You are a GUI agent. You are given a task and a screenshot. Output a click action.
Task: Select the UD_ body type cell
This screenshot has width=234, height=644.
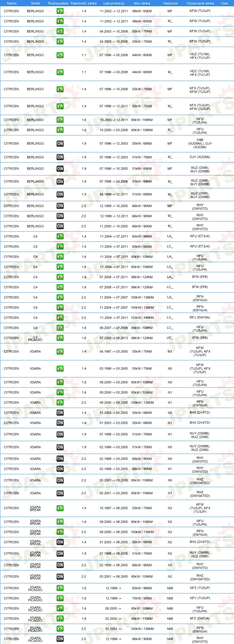tap(170, 338)
